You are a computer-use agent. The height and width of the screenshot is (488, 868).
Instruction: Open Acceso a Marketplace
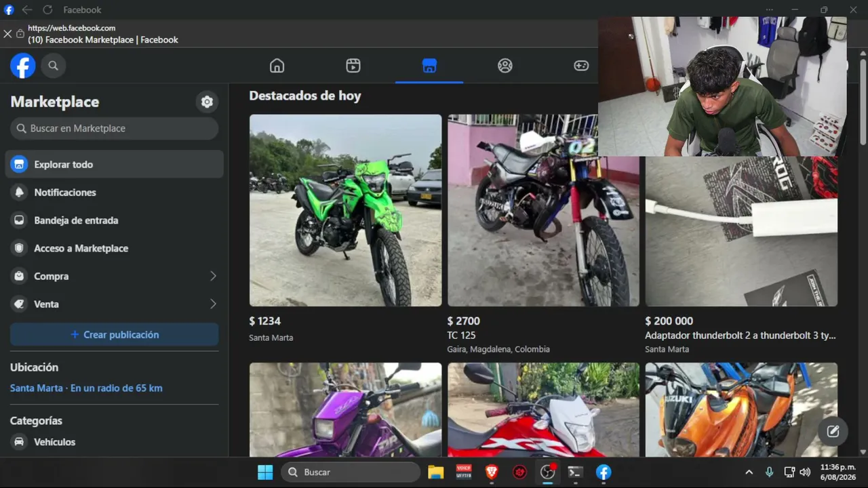tap(114, 248)
